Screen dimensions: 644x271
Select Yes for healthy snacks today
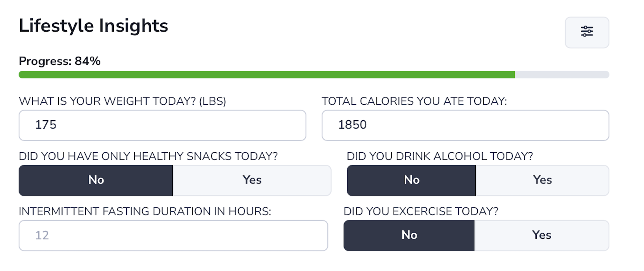[252, 180]
